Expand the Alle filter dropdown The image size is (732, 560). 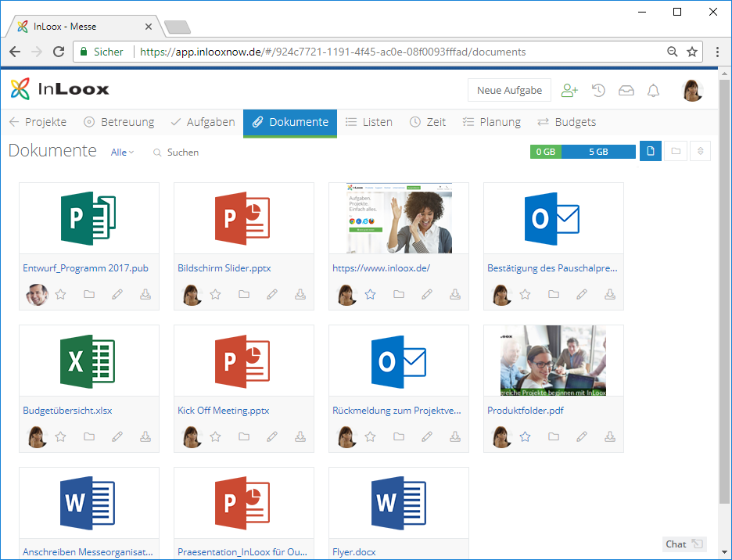[x=122, y=153]
